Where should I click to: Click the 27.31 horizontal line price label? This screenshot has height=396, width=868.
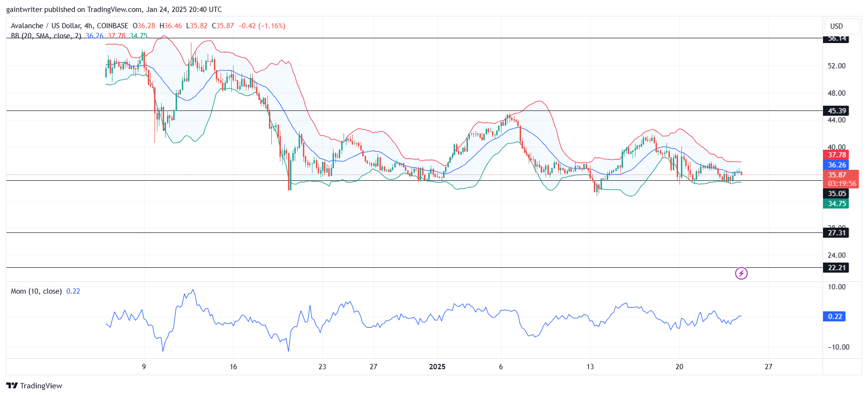[x=836, y=233]
